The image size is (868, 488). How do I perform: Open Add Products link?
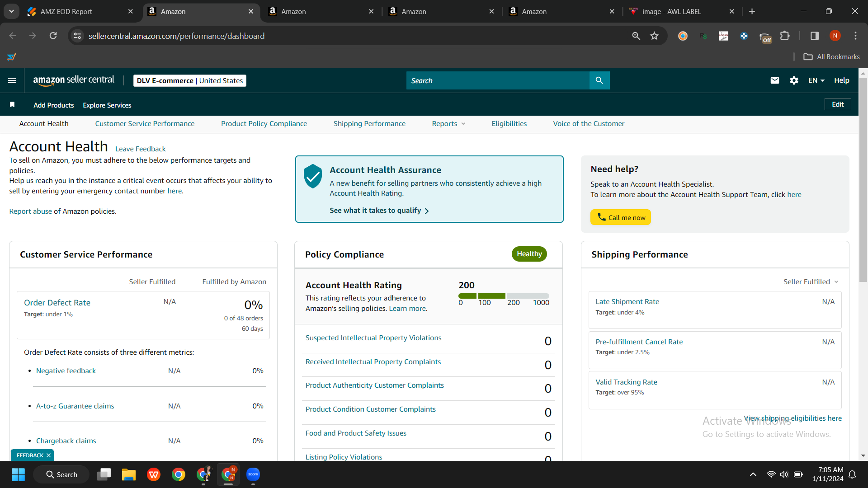tap(53, 105)
